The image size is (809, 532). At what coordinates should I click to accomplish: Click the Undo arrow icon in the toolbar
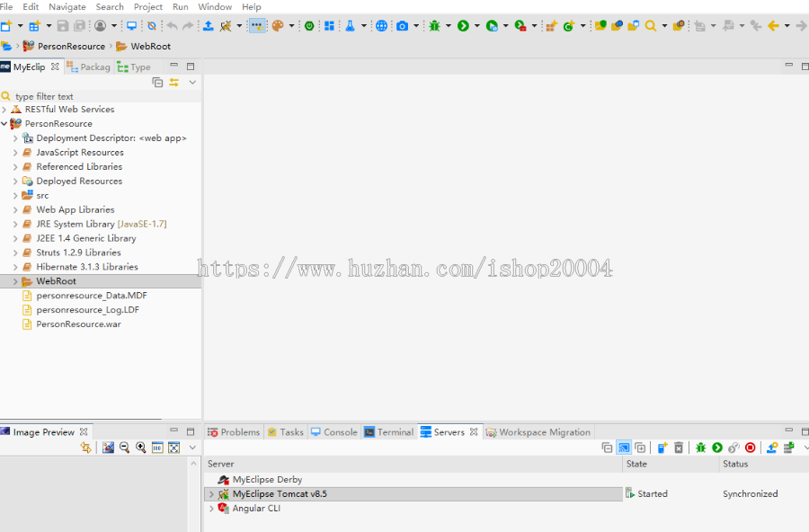[173, 26]
